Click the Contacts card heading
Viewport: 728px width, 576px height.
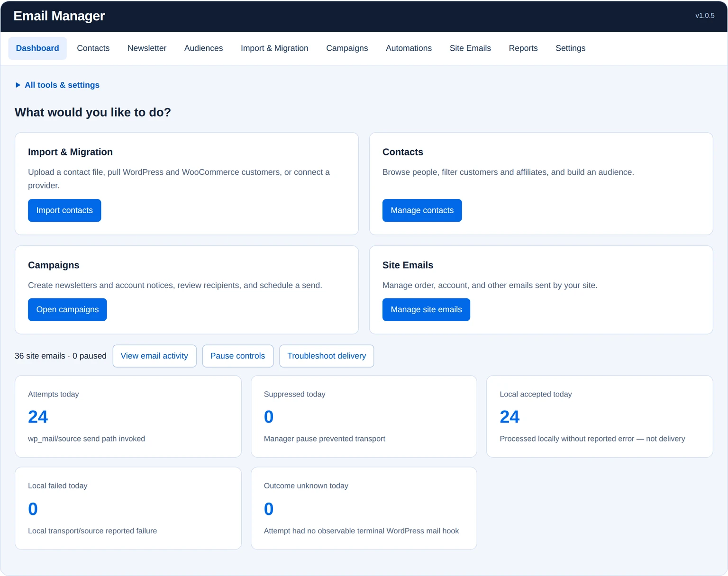(x=403, y=152)
